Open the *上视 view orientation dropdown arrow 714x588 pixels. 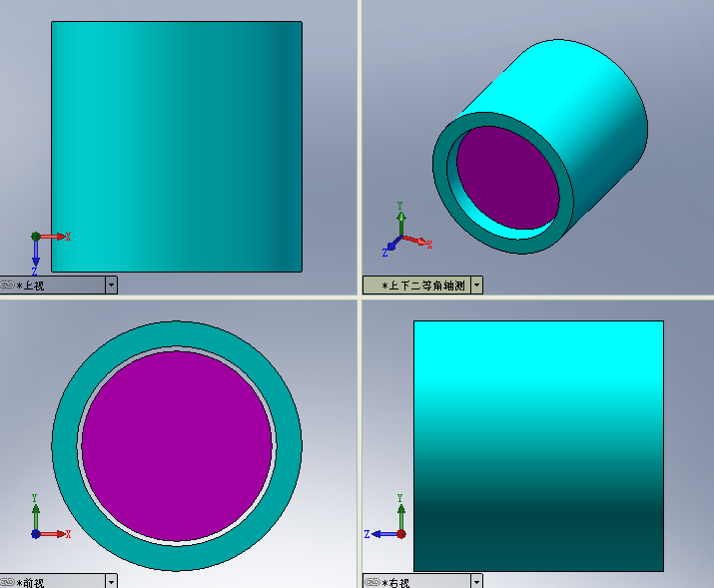(111, 286)
